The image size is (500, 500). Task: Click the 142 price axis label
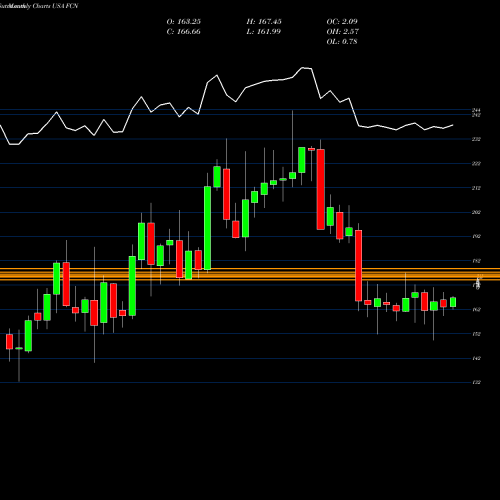(476, 358)
